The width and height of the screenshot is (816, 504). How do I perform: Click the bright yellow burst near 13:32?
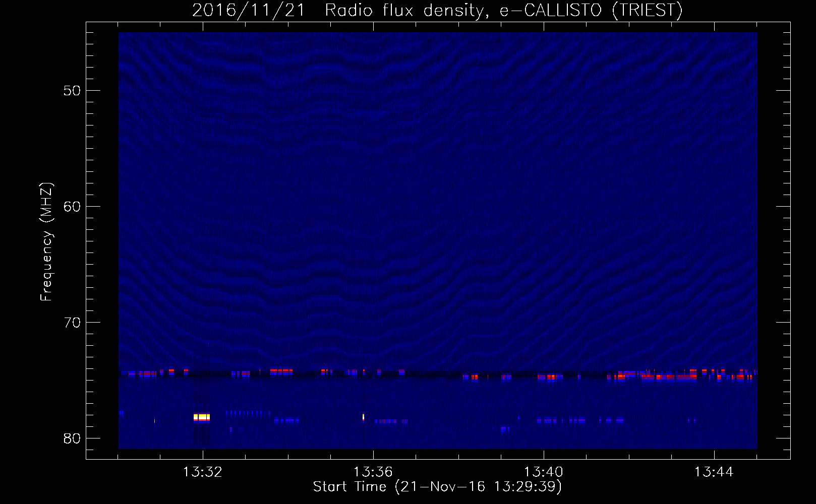click(202, 417)
